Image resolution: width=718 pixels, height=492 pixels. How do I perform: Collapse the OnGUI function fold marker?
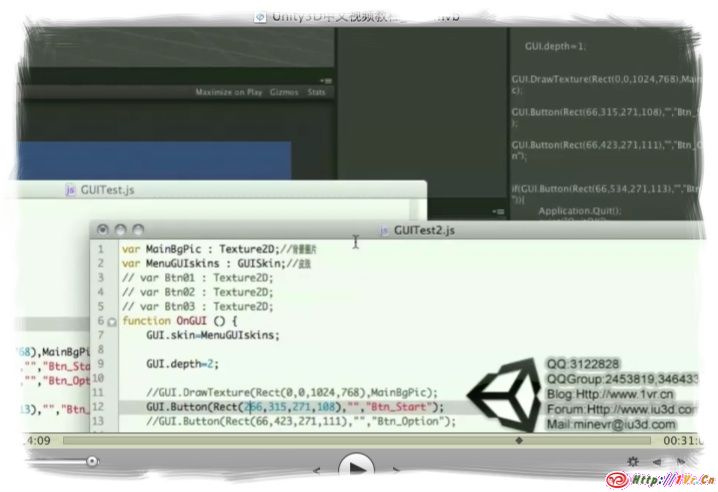(112, 321)
